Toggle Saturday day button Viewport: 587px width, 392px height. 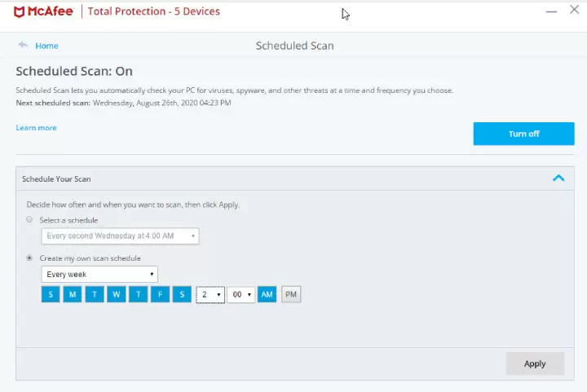[x=182, y=294]
